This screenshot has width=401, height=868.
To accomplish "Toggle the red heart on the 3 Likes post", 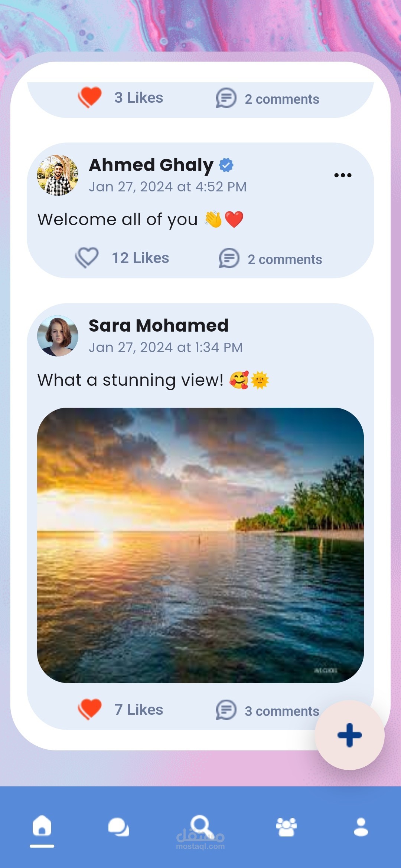I will point(89,97).
